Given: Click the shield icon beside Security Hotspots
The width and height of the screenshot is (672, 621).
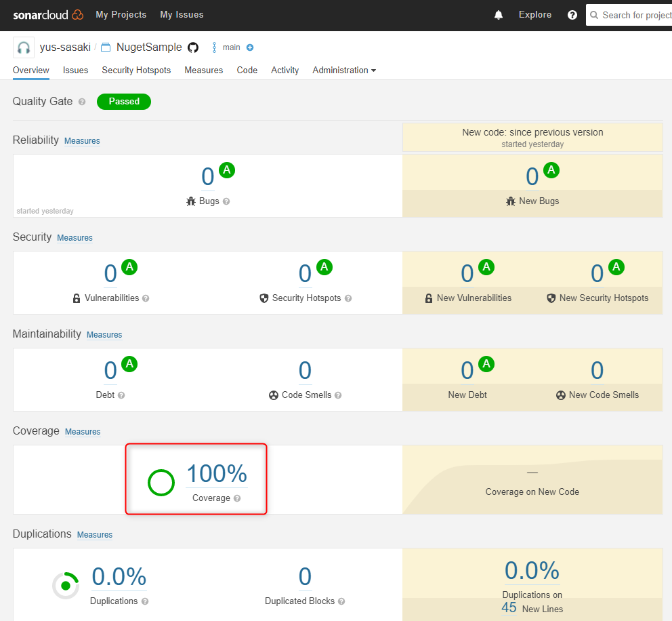Looking at the screenshot, I should coord(264,298).
